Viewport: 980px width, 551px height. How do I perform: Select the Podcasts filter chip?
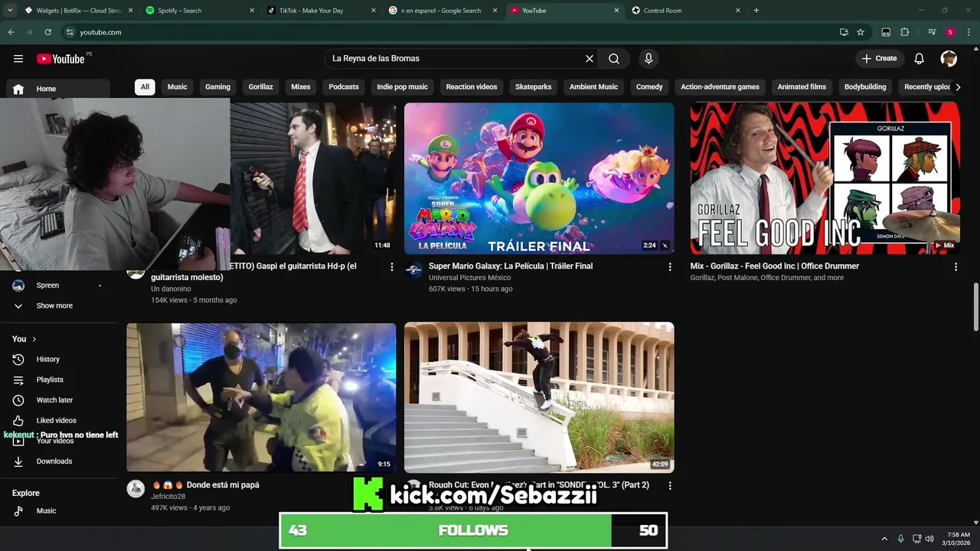344,86
